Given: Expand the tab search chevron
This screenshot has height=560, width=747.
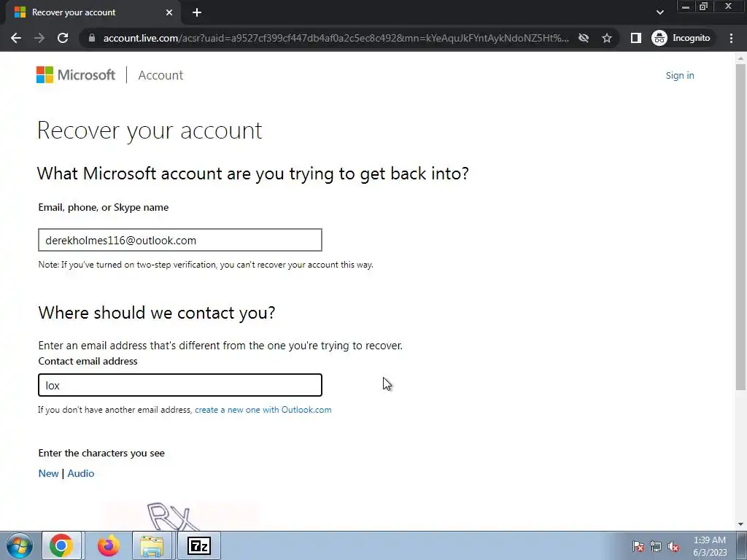Looking at the screenshot, I should [x=659, y=12].
